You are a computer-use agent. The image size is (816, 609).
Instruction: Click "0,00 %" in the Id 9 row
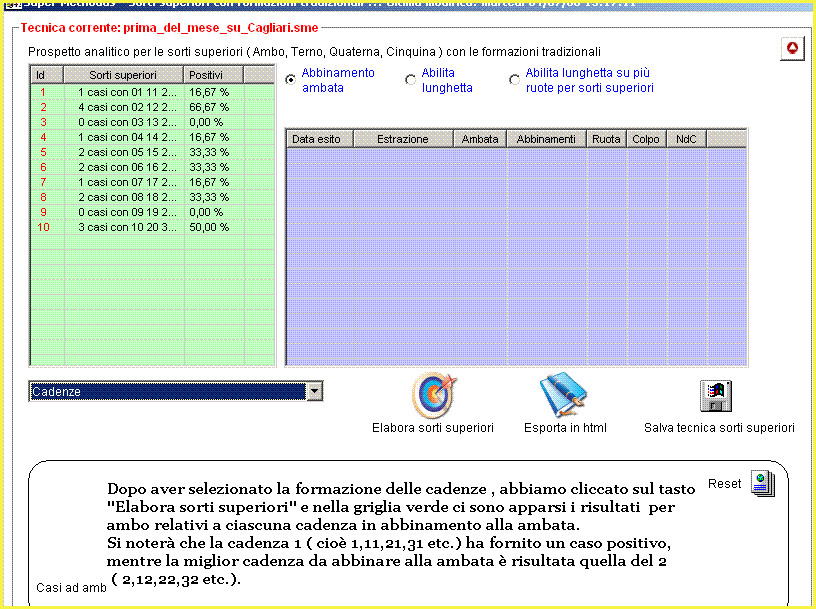point(206,212)
